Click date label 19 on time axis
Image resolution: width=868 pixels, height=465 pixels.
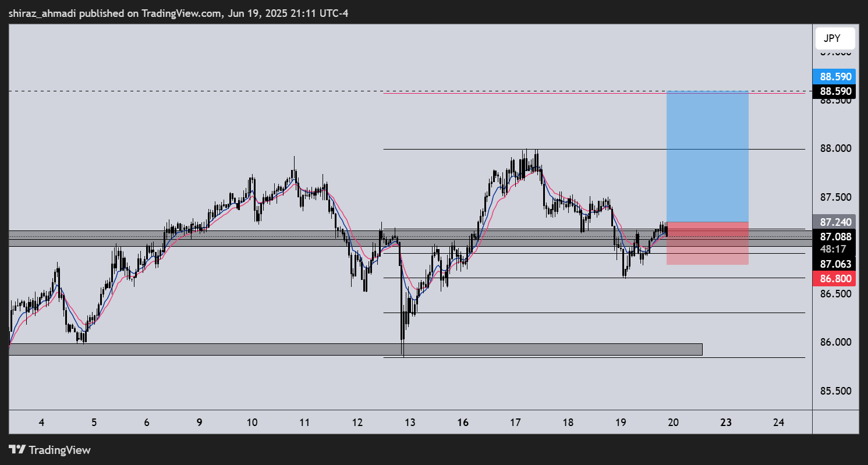click(x=621, y=423)
